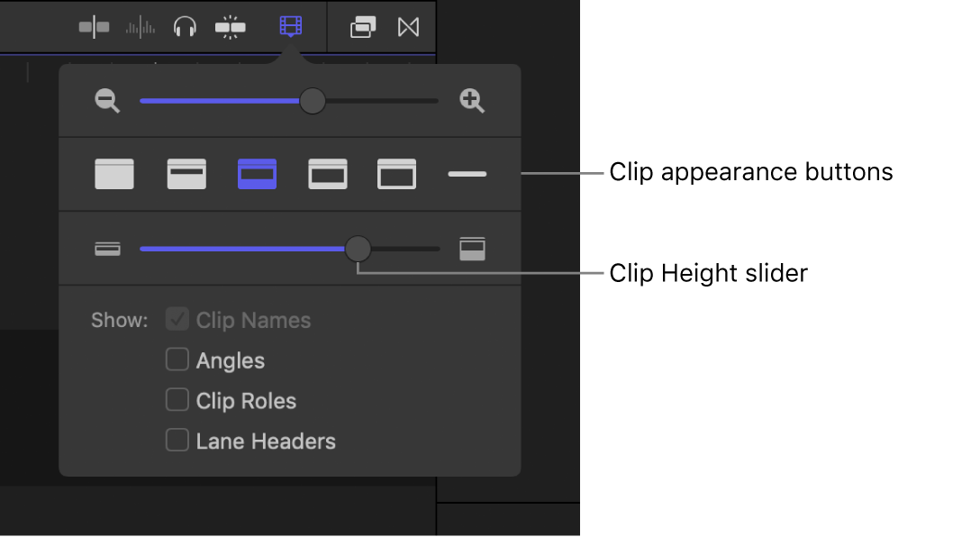Viewport: 980px width, 537px height.
Task: Enable the Clip Roles checkbox
Action: [x=177, y=400]
